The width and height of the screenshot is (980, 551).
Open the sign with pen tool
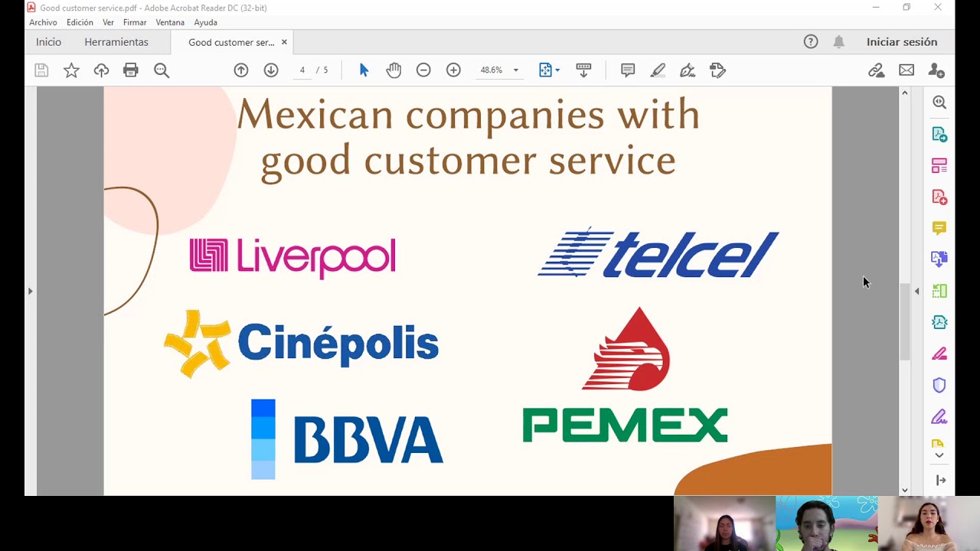point(688,70)
